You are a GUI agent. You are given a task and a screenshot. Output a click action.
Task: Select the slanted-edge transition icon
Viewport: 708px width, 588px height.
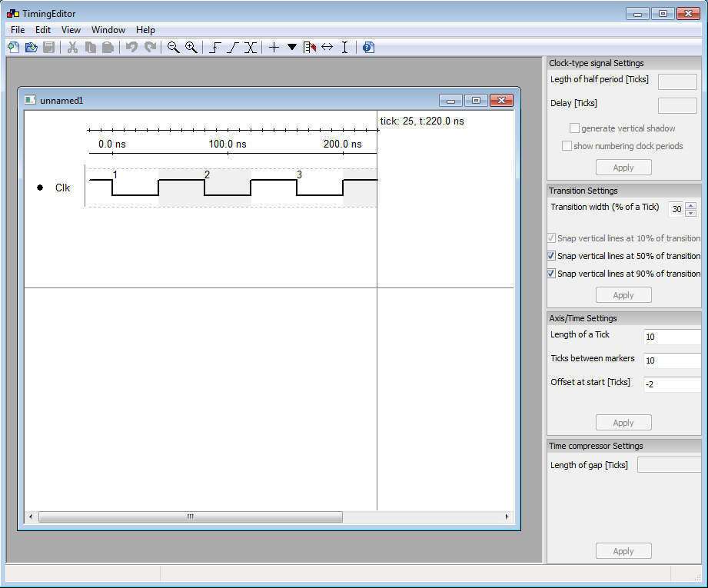click(x=232, y=48)
